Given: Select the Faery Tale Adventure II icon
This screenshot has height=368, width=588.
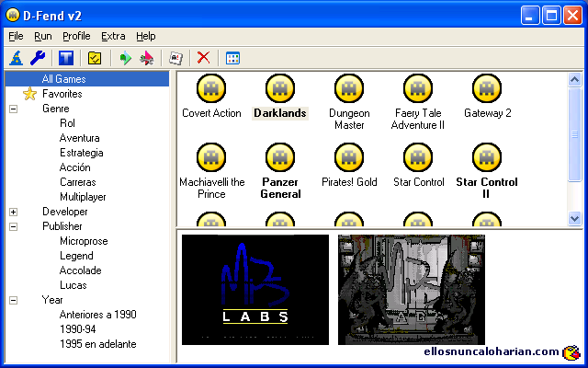Looking at the screenshot, I should pyautogui.click(x=418, y=88).
